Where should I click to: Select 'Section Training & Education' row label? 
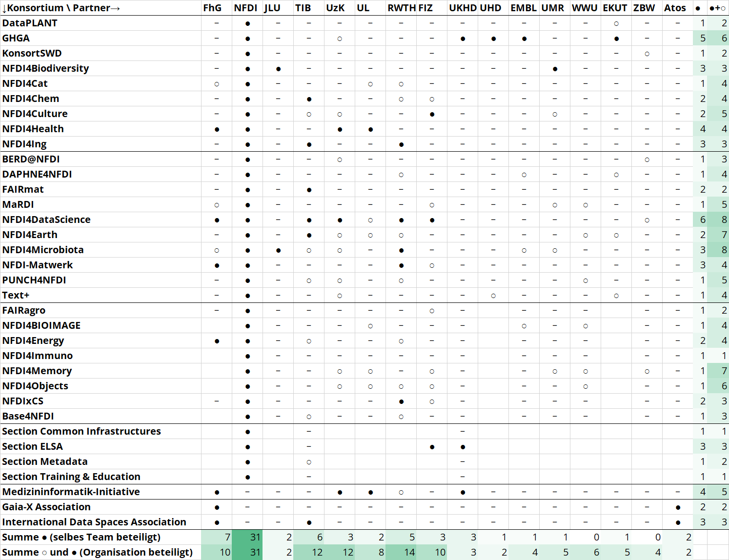click(x=71, y=477)
